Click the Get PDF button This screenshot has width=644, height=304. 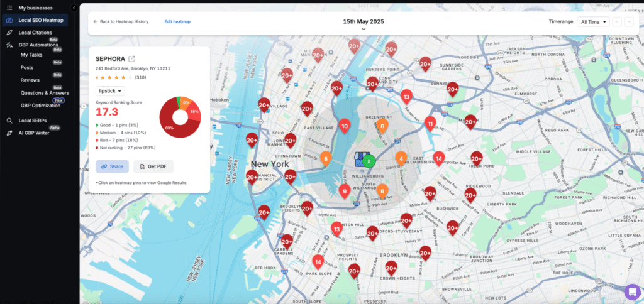pyautogui.click(x=153, y=166)
